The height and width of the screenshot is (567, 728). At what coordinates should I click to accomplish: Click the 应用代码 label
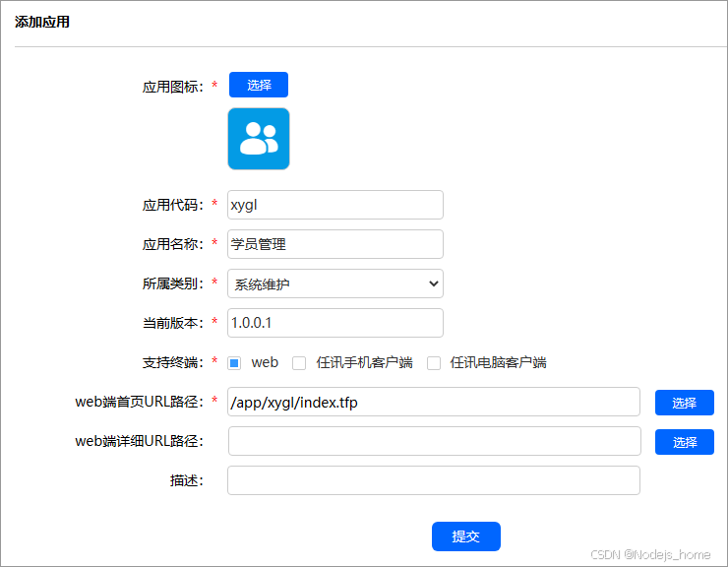(x=173, y=205)
